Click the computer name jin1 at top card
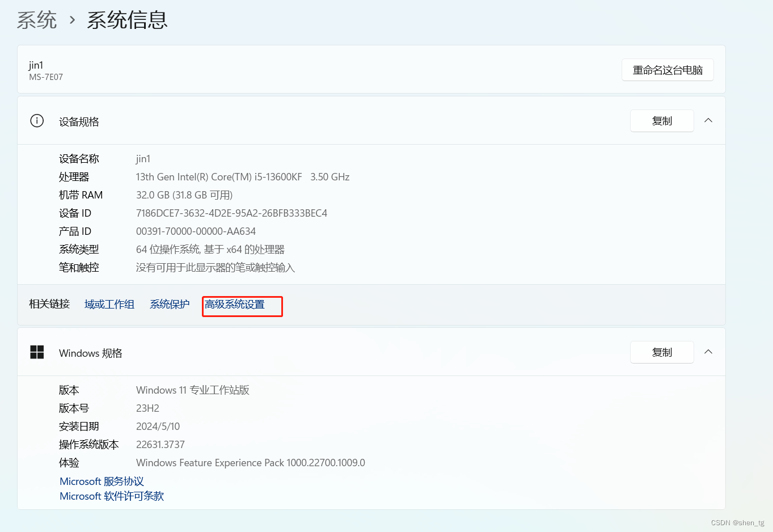Viewport: 773px width, 532px height. pyautogui.click(x=36, y=65)
